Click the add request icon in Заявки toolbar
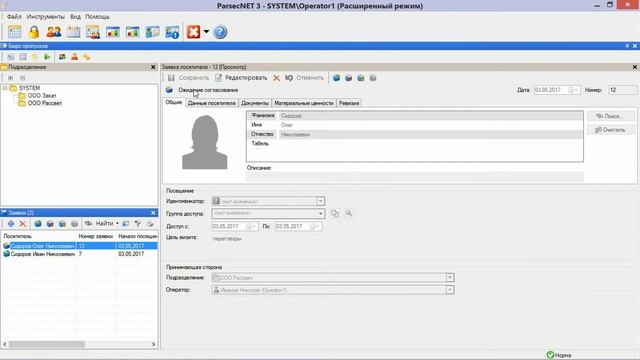This screenshot has height=360, width=640. click(11, 224)
